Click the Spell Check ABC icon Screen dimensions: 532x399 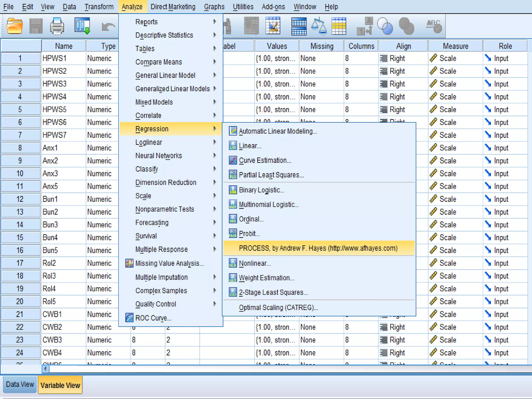(x=434, y=26)
